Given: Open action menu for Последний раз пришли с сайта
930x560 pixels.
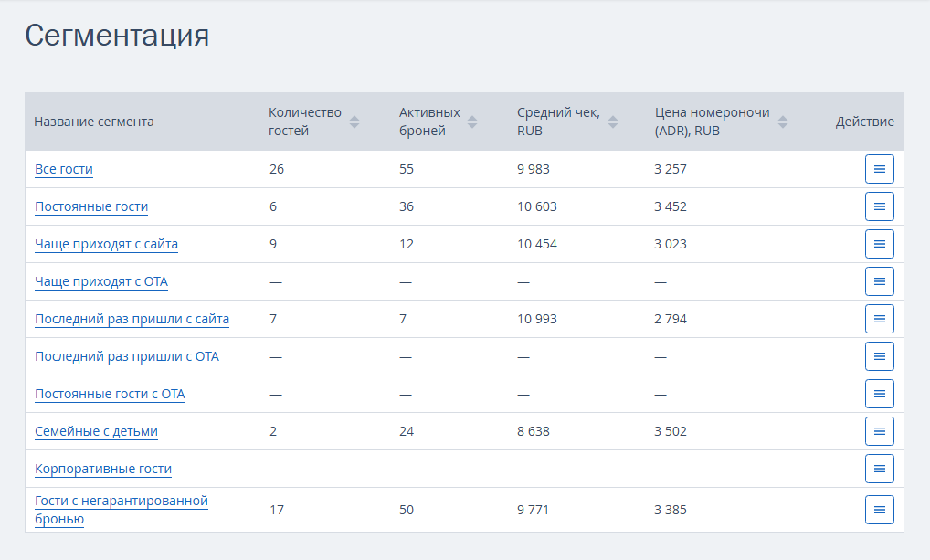Looking at the screenshot, I should 879,319.
